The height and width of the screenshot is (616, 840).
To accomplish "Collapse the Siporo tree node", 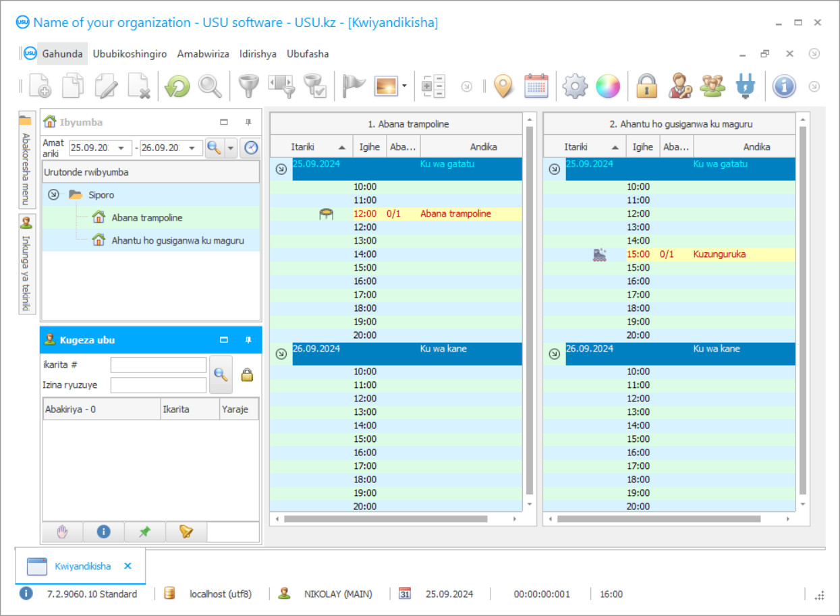I will point(54,195).
